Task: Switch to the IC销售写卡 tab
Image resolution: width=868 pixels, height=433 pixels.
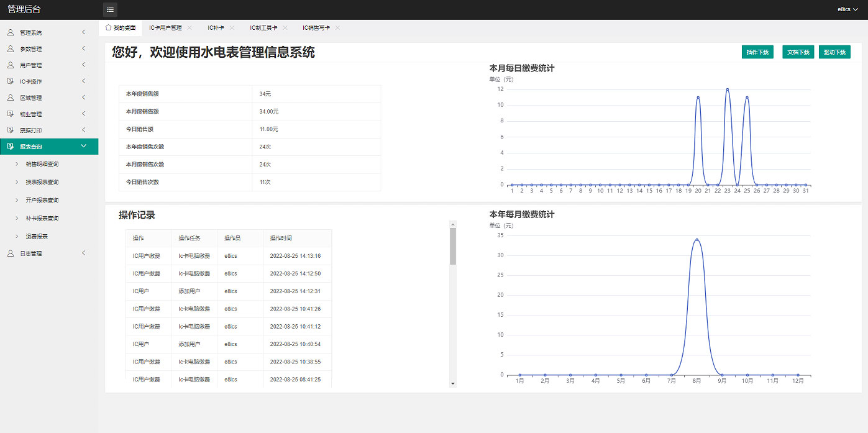Action: (316, 28)
